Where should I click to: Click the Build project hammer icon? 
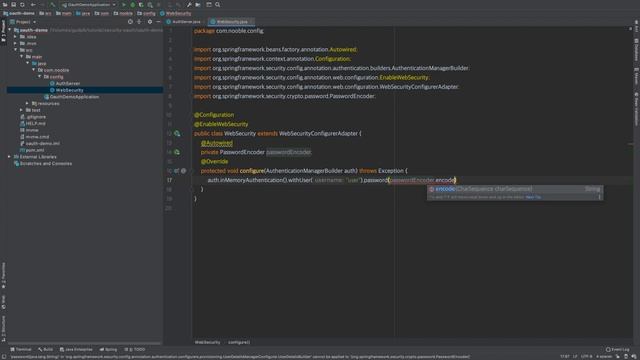coord(53,4)
